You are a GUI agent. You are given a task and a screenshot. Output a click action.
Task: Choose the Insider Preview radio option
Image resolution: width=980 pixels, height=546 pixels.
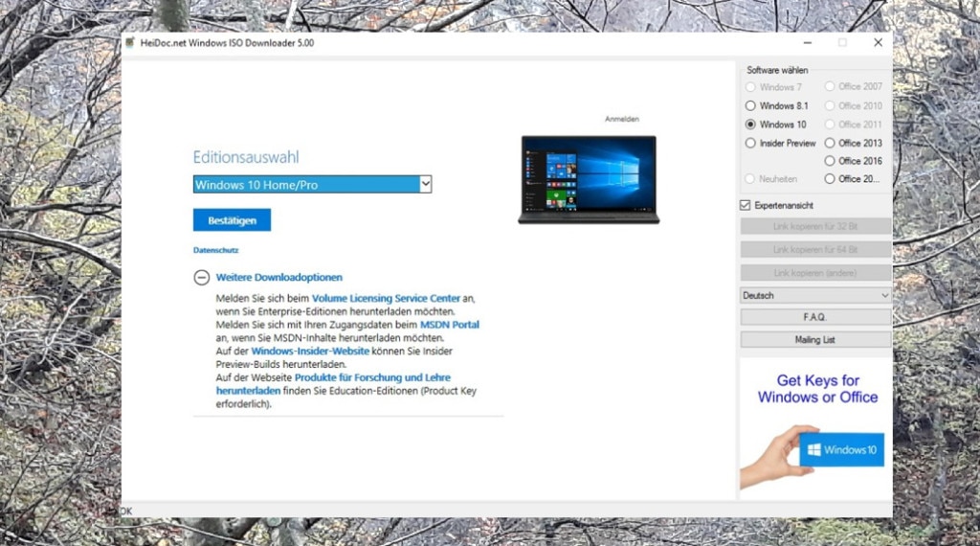[751, 144]
